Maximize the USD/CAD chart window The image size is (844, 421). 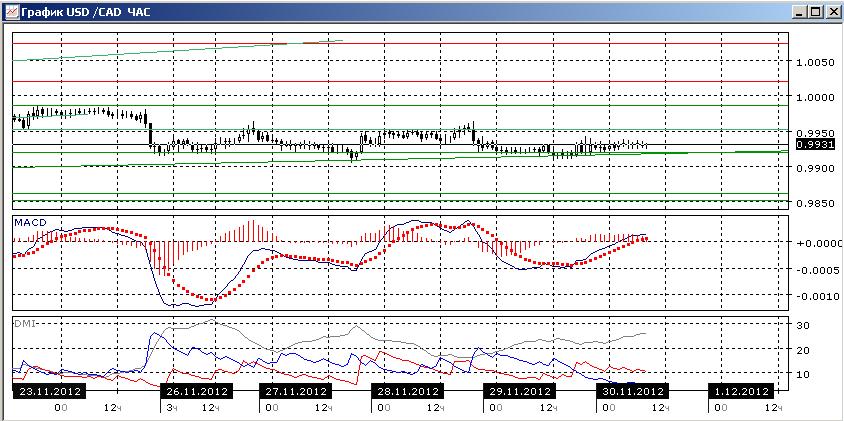(x=816, y=11)
